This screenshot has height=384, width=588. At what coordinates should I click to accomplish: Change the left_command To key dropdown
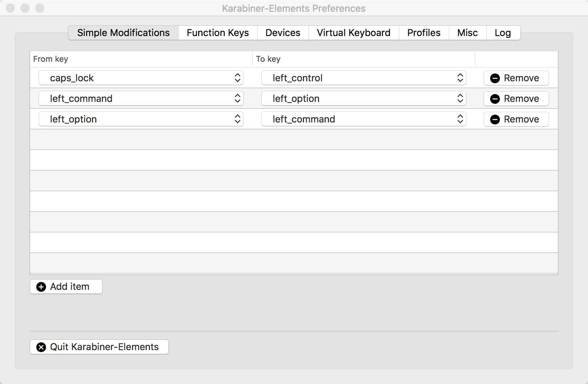[364, 119]
